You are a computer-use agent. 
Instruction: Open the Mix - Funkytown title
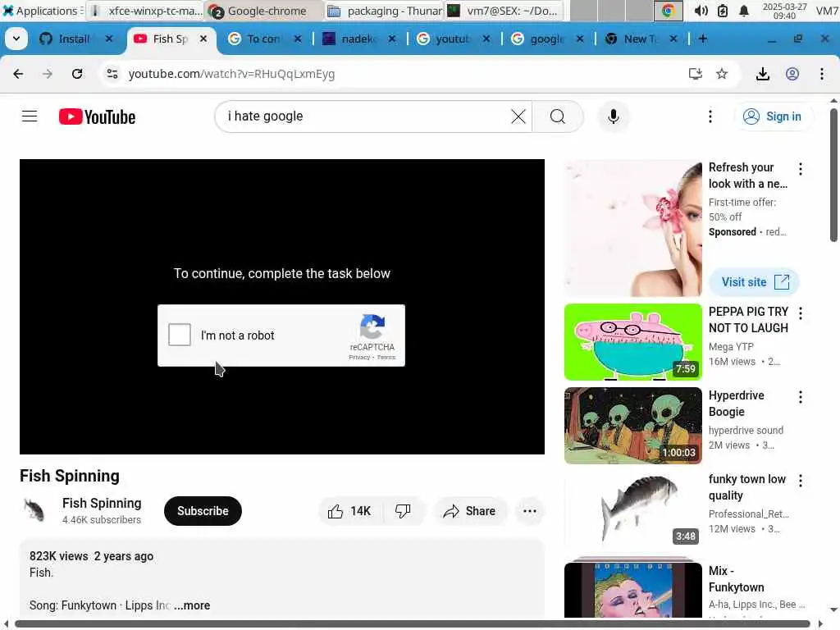[736, 579]
